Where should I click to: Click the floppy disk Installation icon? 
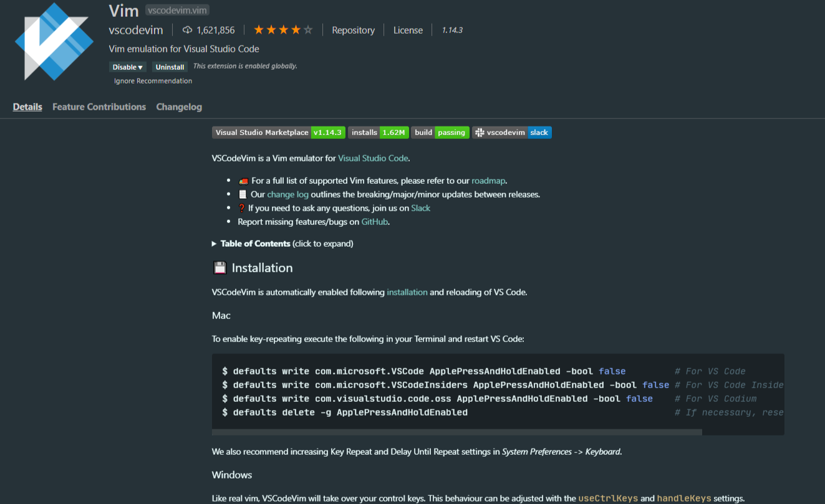[x=220, y=268]
